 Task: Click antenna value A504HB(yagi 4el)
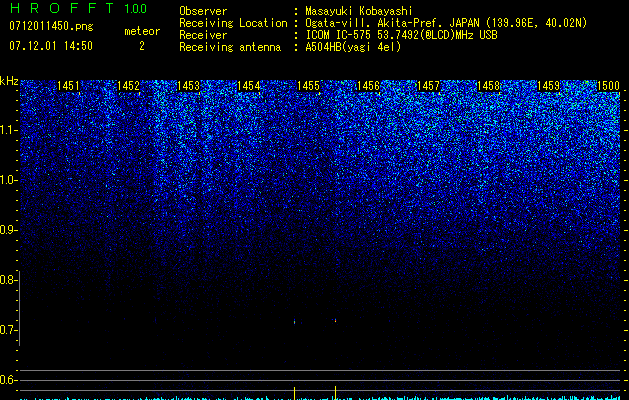[x=353, y=47]
